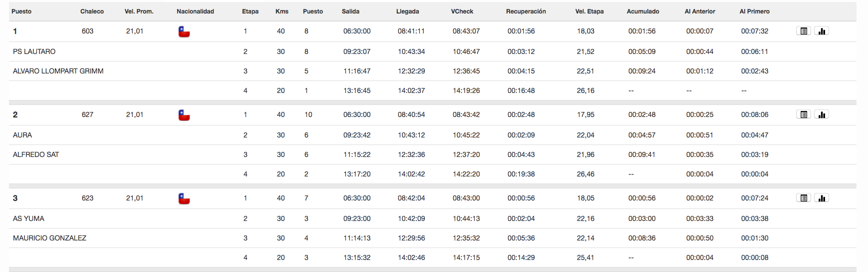Sort by Vel. Prom. column header
Image resolution: width=868 pixels, height=272 pixels.
139,11
